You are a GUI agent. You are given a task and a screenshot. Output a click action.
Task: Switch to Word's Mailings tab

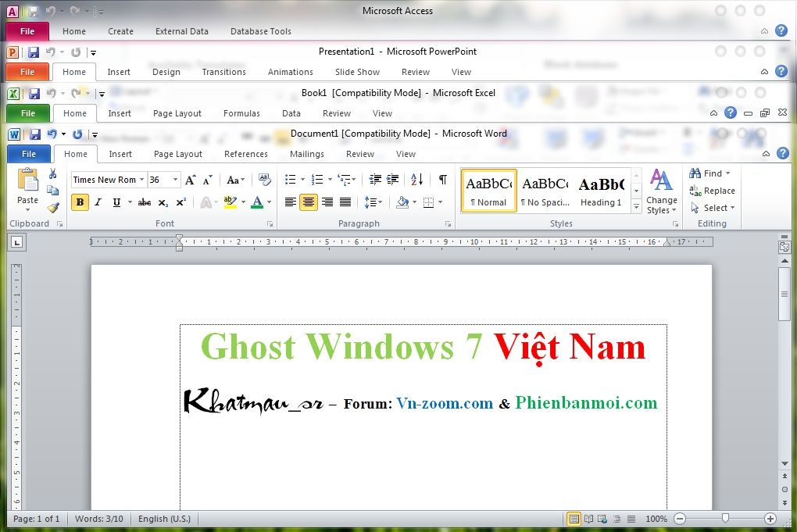[x=307, y=154]
